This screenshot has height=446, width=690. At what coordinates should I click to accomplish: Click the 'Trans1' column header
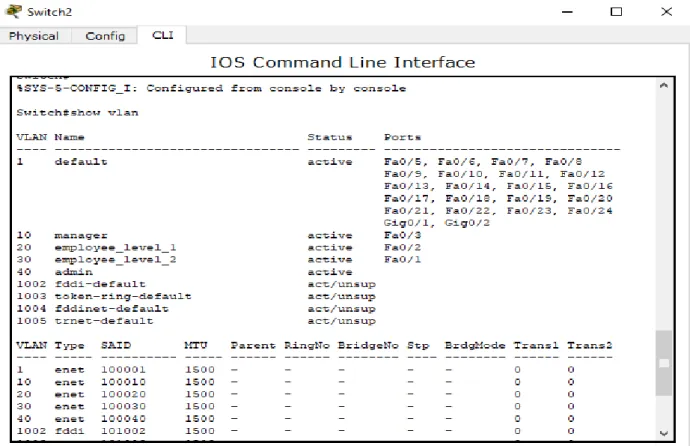coord(536,345)
